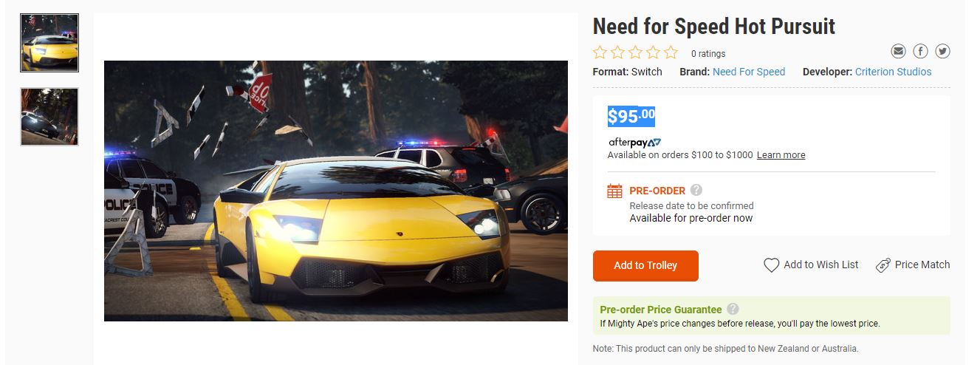Screen dimensions: 980x365
Task: Select the yellow Lamborghini thumbnail
Action: click(x=49, y=43)
